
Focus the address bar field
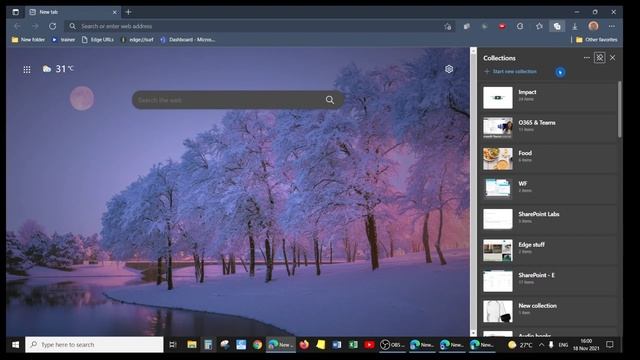coord(260,26)
